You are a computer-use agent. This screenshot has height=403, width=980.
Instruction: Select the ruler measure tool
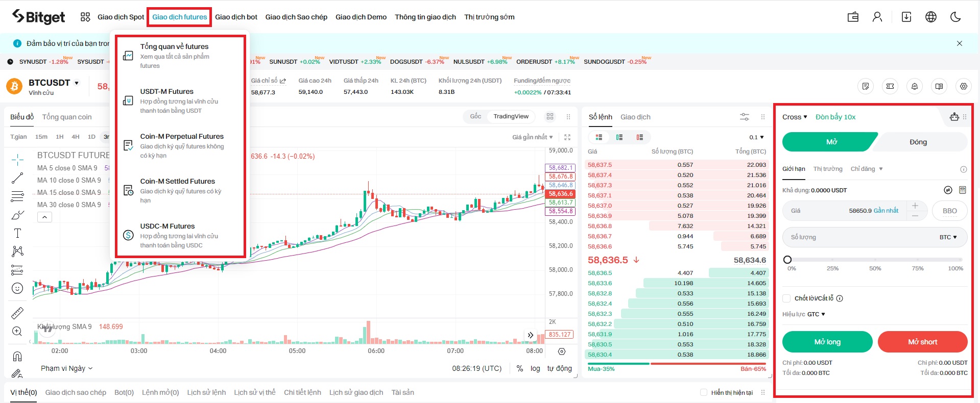click(x=17, y=313)
